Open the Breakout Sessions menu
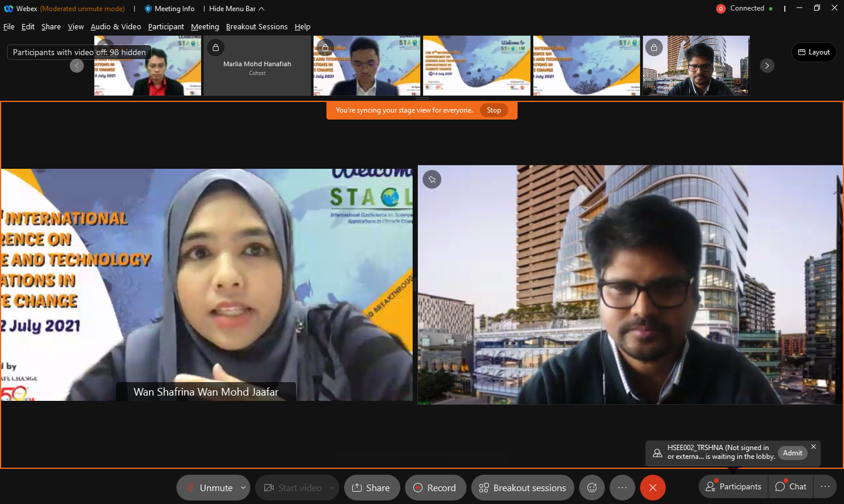The height and width of the screenshot is (504, 844). coord(257,27)
